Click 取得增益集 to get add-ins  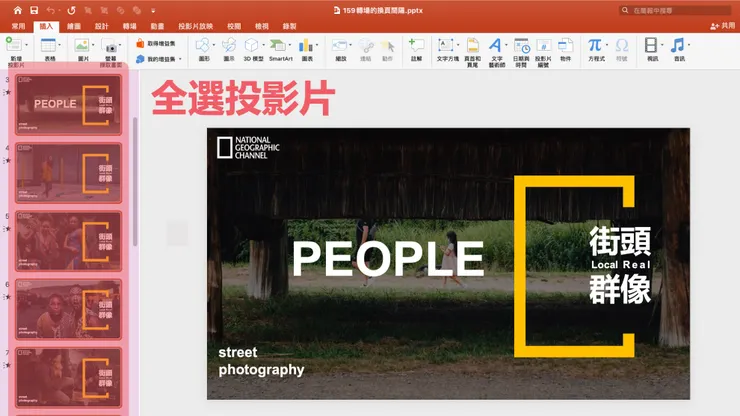[x=156, y=43]
